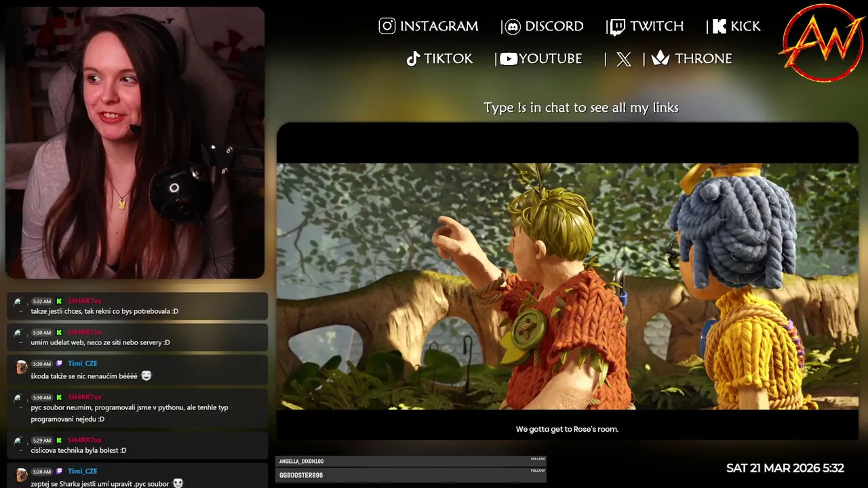The height and width of the screenshot is (488, 868).
Task: Click the avatar beside "cislicova technika" message
Action: tap(20, 443)
